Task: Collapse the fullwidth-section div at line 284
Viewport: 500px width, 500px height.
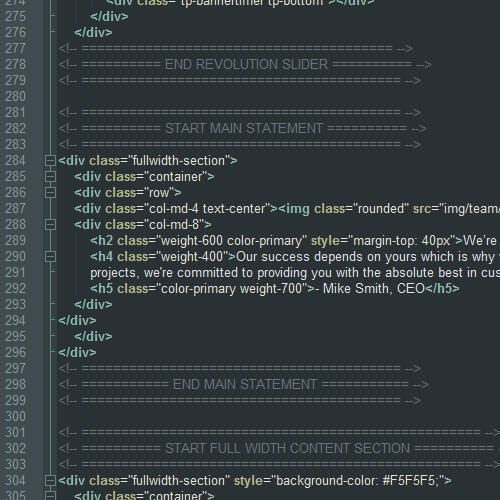Action: [50, 161]
